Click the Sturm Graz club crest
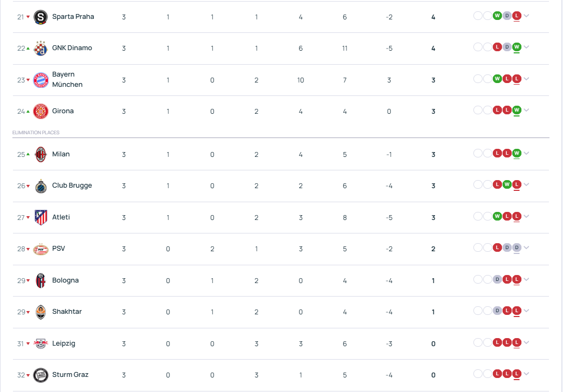 [40, 375]
